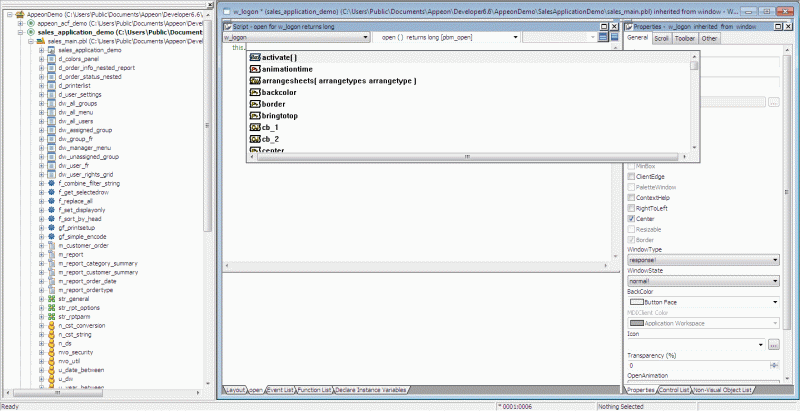
Task: Click the Transparency spinner control
Action: [774, 365]
